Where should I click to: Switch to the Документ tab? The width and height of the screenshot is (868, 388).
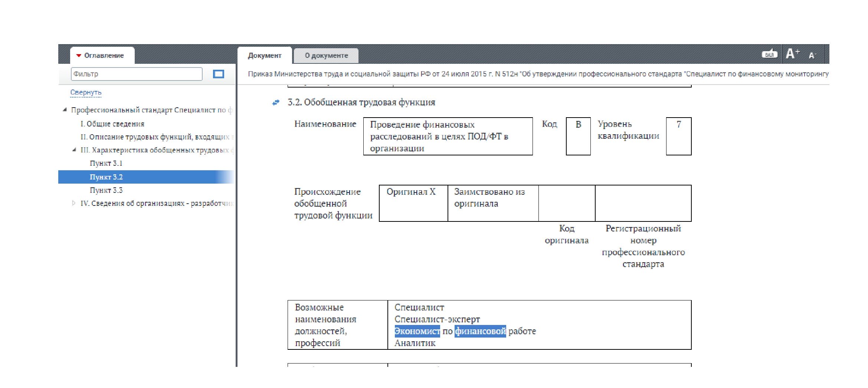(x=265, y=55)
